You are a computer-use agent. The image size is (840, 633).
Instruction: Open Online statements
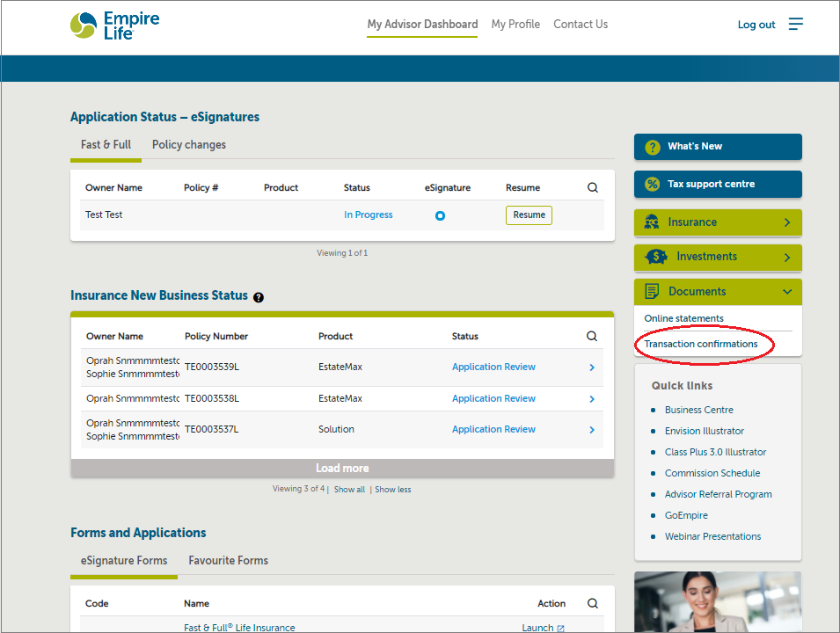pos(683,318)
